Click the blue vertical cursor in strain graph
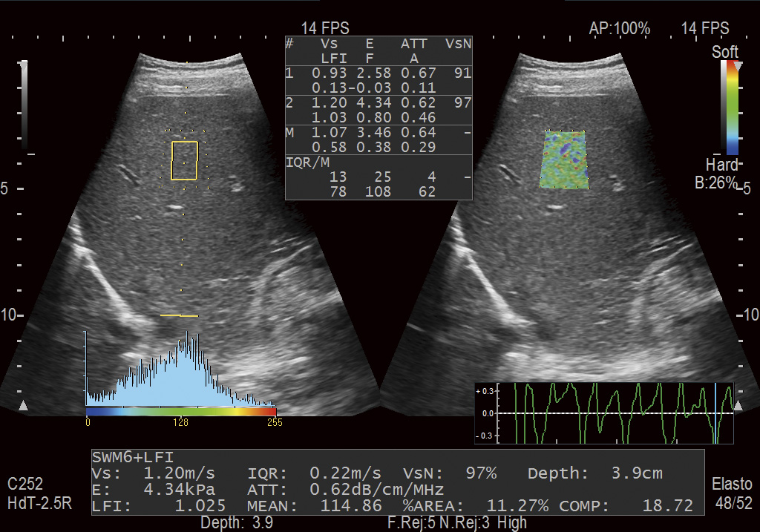760x532 pixels. tap(715, 413)
